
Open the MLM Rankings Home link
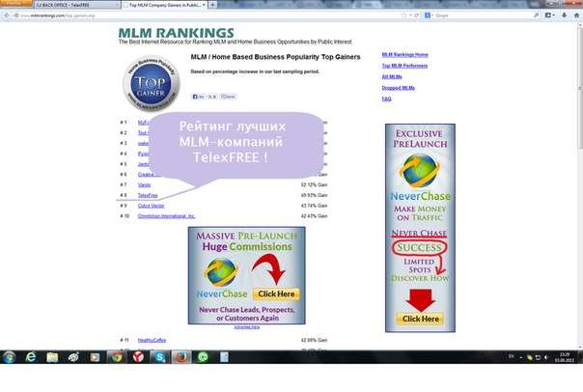[404, 55]
